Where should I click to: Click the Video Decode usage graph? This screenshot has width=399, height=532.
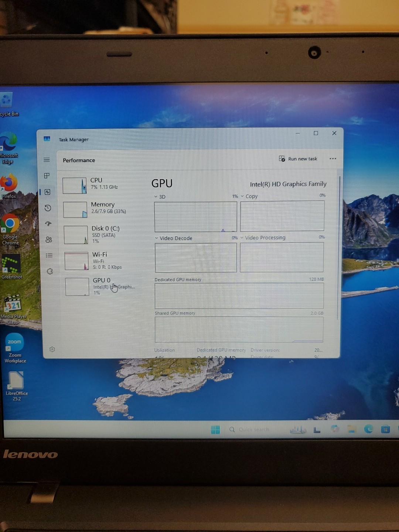(196, 258)
